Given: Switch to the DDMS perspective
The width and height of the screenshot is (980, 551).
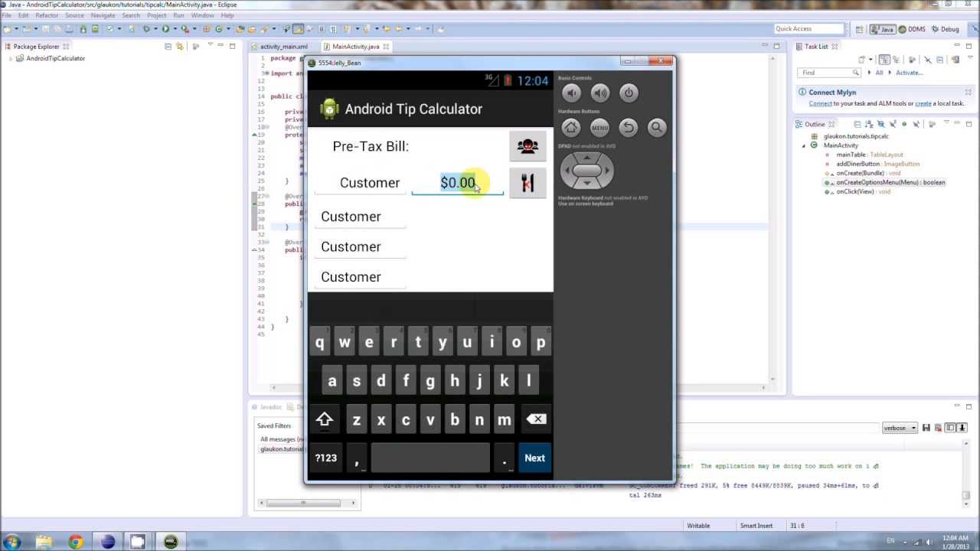Looking at the screenshot, I should [x=913, y=29].
